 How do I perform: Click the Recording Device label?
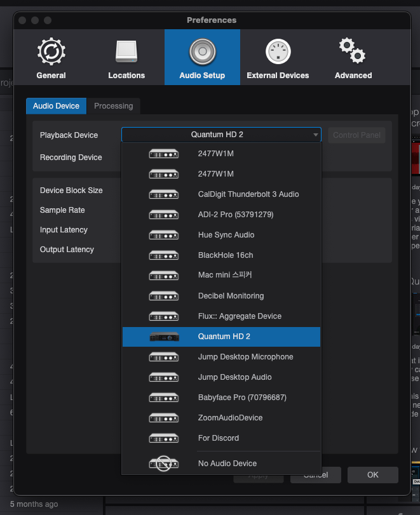coord(71,157)
